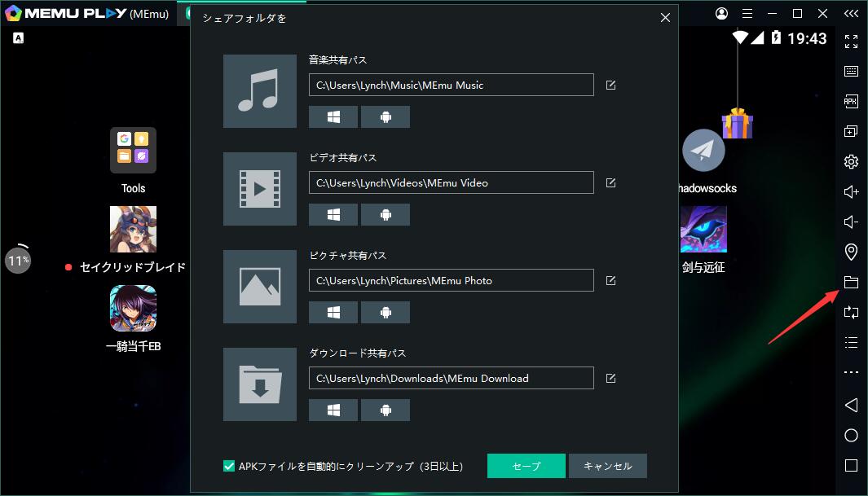Image resolution: width=868 pixels, height=496 pixels.
Task: Open the operation recorder list icon
Action: (x=851, y=342)
